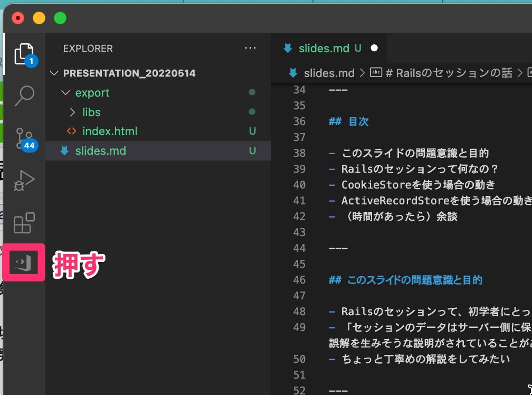Screen dimensions: 532x395
Task: Click the green status dot beside libs
Action: point(252,111)
